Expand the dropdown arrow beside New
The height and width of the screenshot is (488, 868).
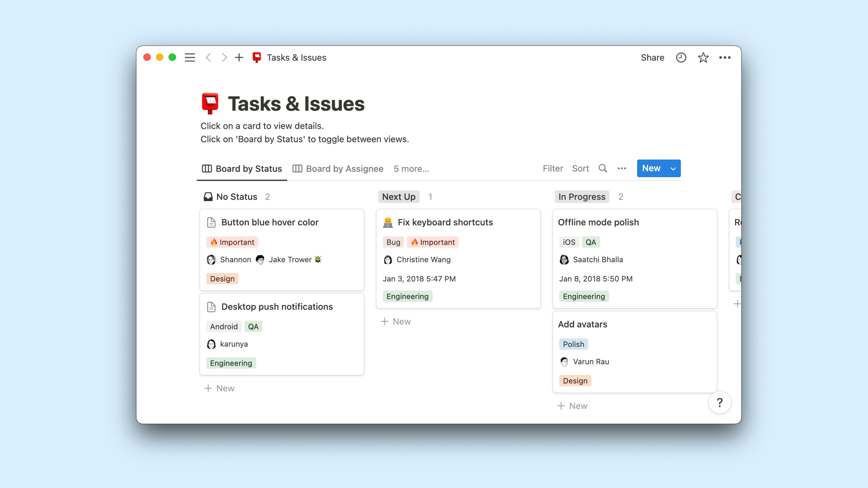pos(673,169)
